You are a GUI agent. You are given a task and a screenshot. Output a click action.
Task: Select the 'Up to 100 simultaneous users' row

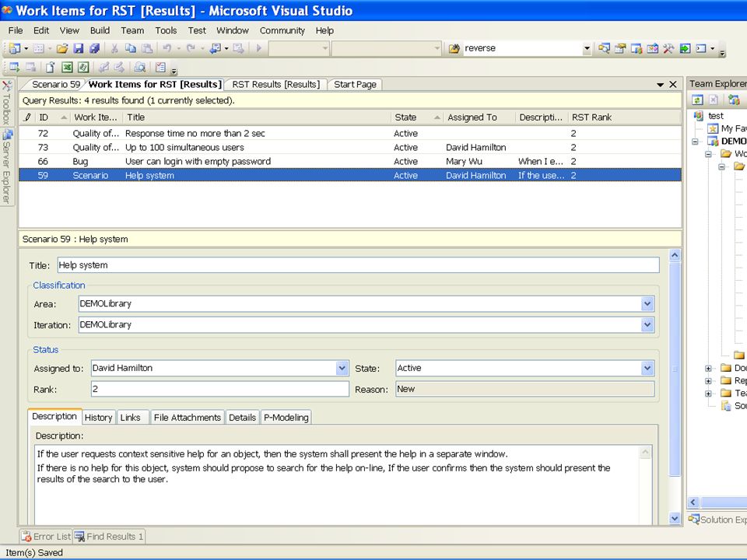(350, 148)
